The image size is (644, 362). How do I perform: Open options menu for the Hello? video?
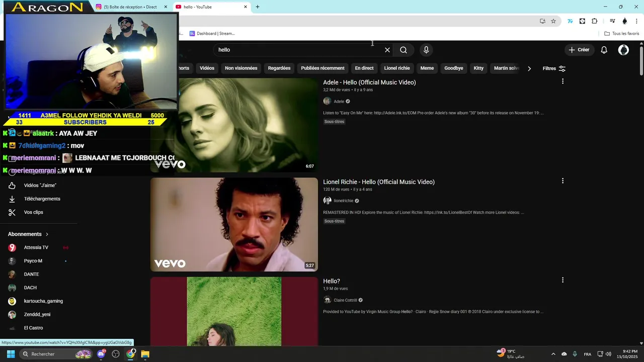tap(562, 280)
